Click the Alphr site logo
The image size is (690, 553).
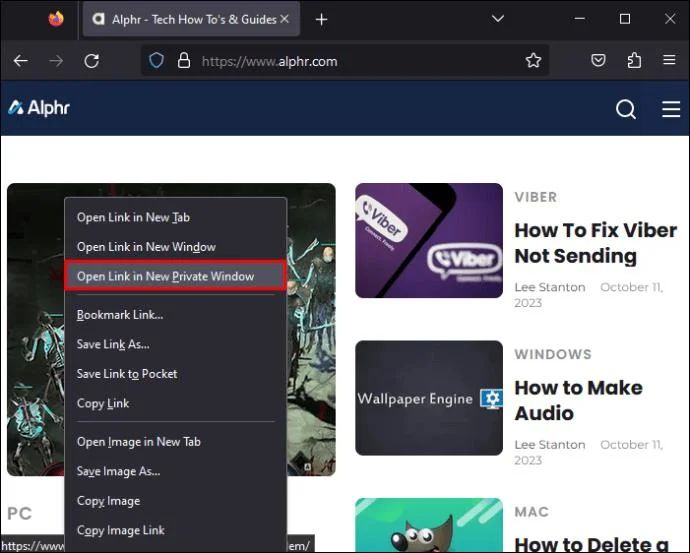(x=39, y=108)
